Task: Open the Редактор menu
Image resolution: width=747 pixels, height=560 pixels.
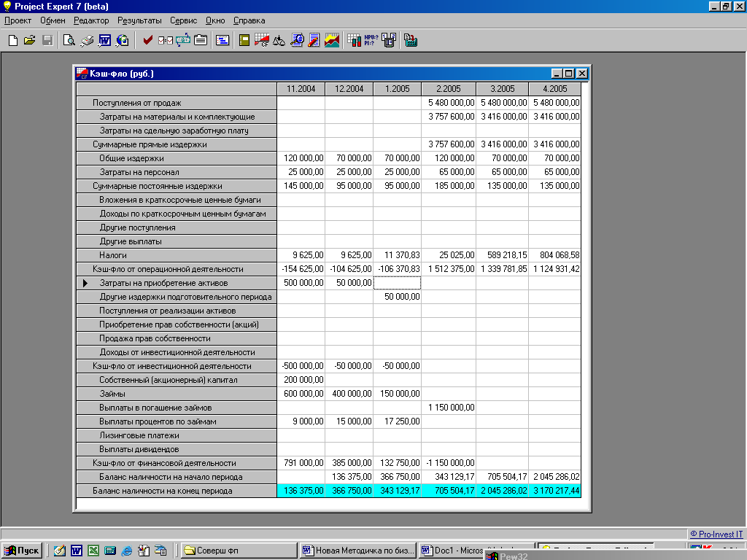Action: [x=91, y=20]
